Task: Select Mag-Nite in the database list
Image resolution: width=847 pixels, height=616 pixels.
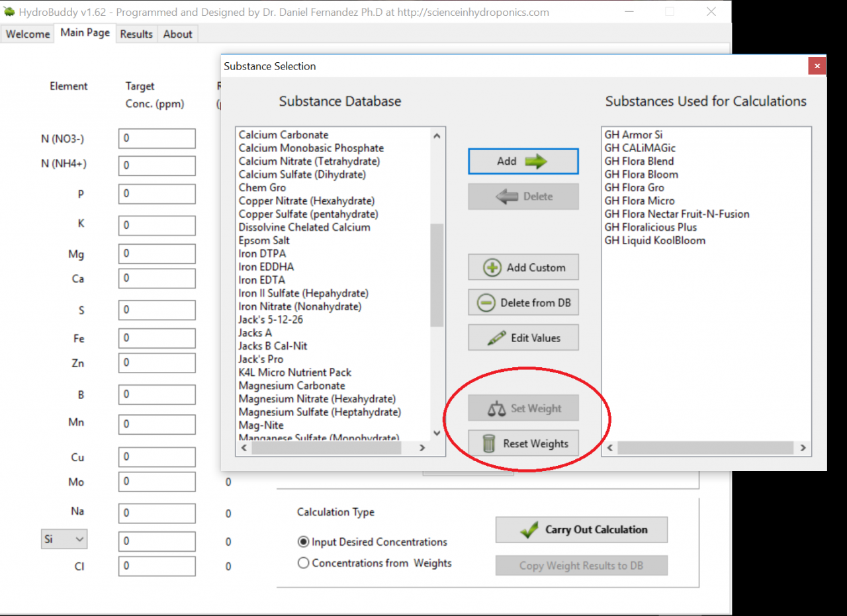Action: point(261,425)
